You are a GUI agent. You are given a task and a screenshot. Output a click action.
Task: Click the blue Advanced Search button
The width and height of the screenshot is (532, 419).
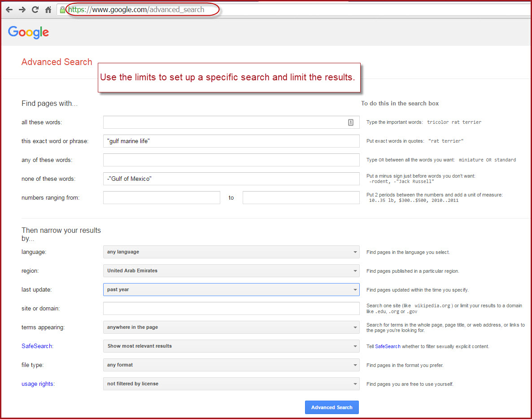[x=332, y=407]
